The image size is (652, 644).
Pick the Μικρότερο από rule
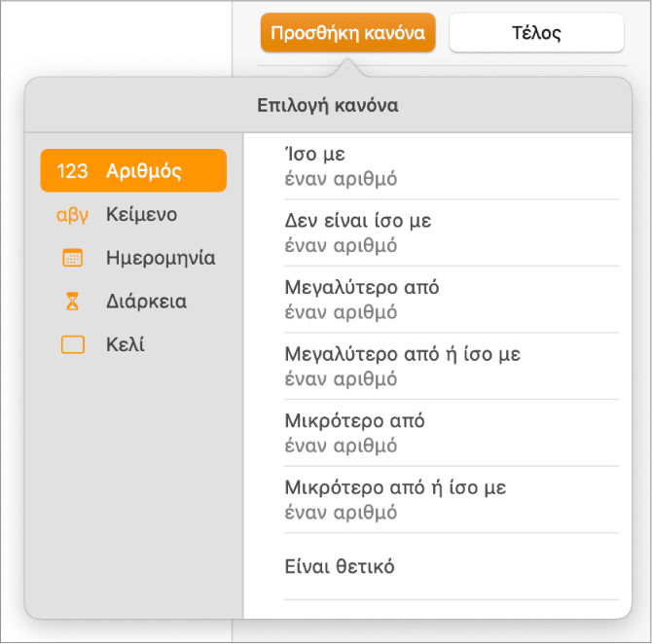coord(452,433)
